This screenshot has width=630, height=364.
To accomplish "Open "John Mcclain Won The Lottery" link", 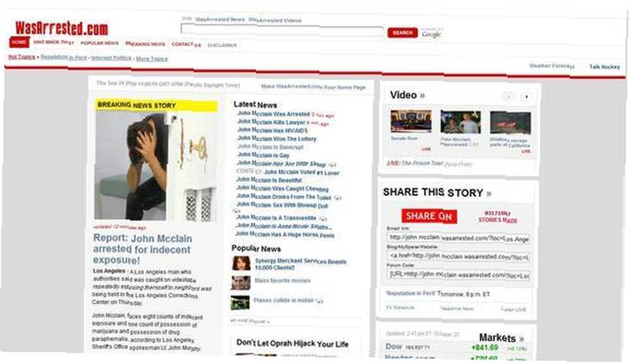I will [277, 139].
